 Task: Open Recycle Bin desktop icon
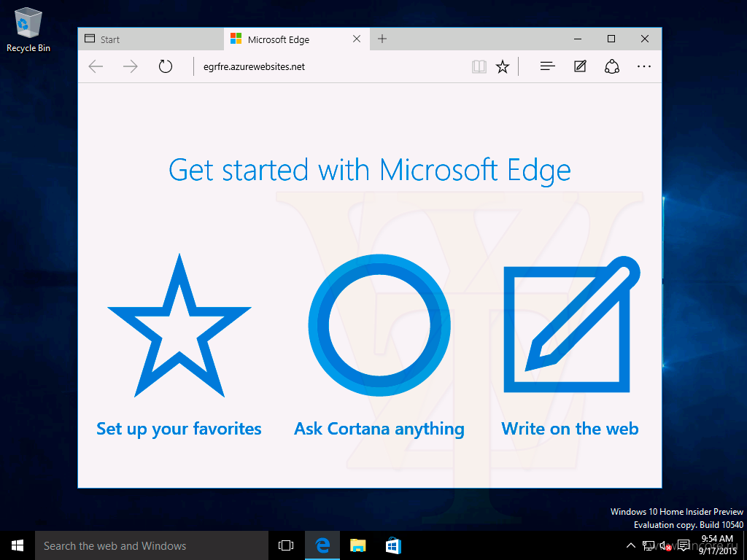click(28, 29)
